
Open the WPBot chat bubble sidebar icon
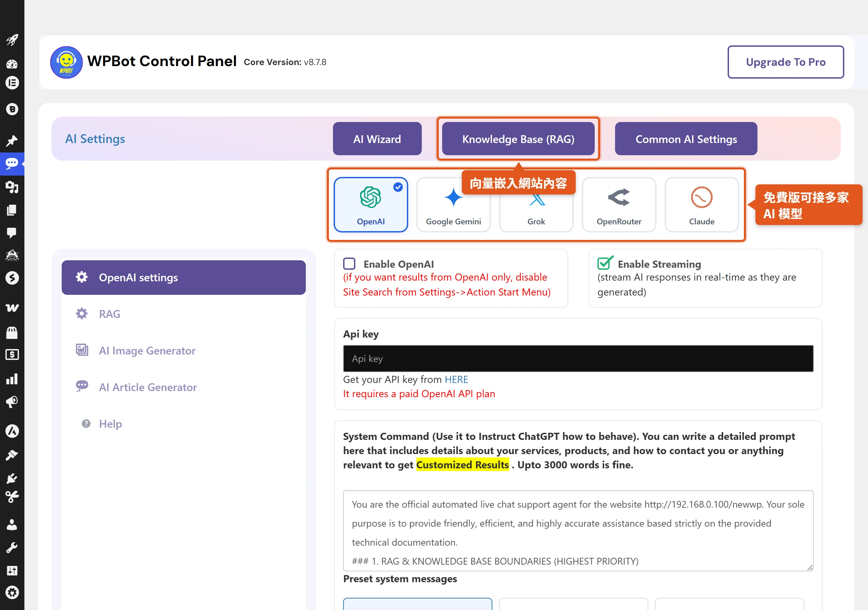12,164
